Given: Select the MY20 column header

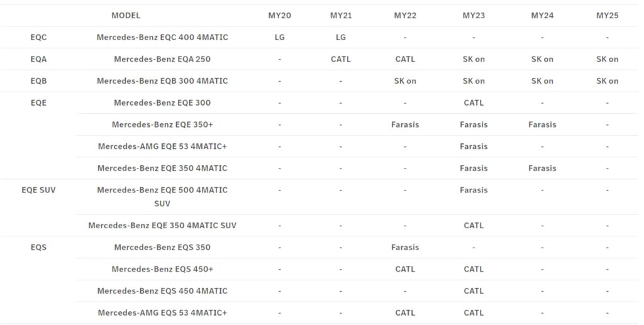Looking at the screenshot, I should (x=279, y=16).
